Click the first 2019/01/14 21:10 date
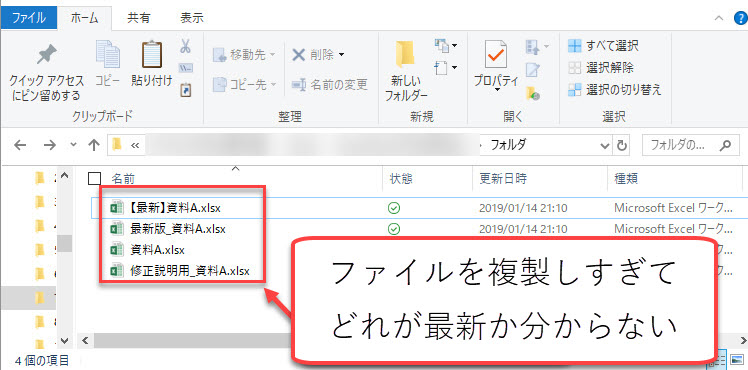 pyautogui.click(x=523, y=208)
